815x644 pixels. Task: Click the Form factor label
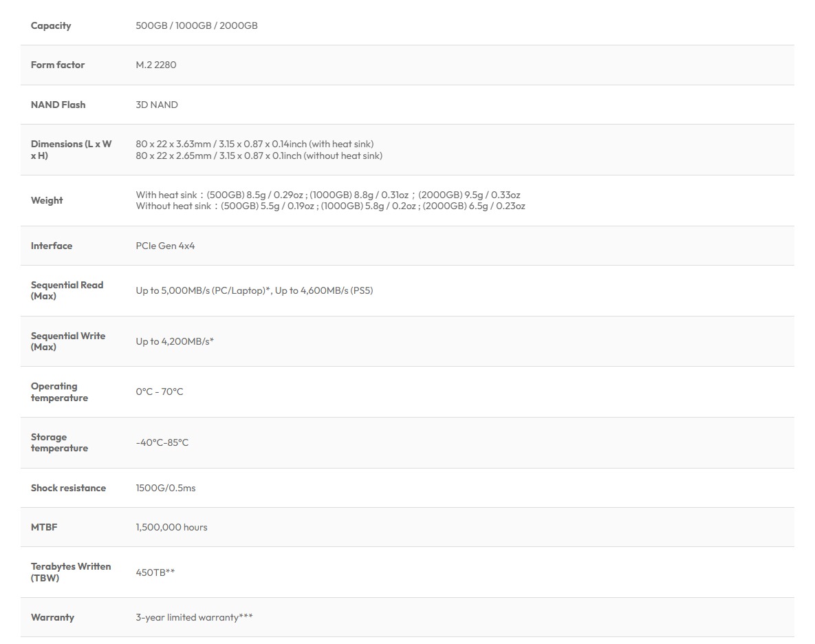(x=58, y=65)
